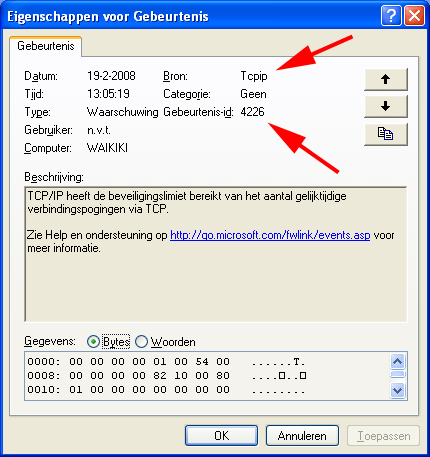Click the Beschrijving label
The width and height of the screenshot is (430, 457).
[x=54, y=177]
